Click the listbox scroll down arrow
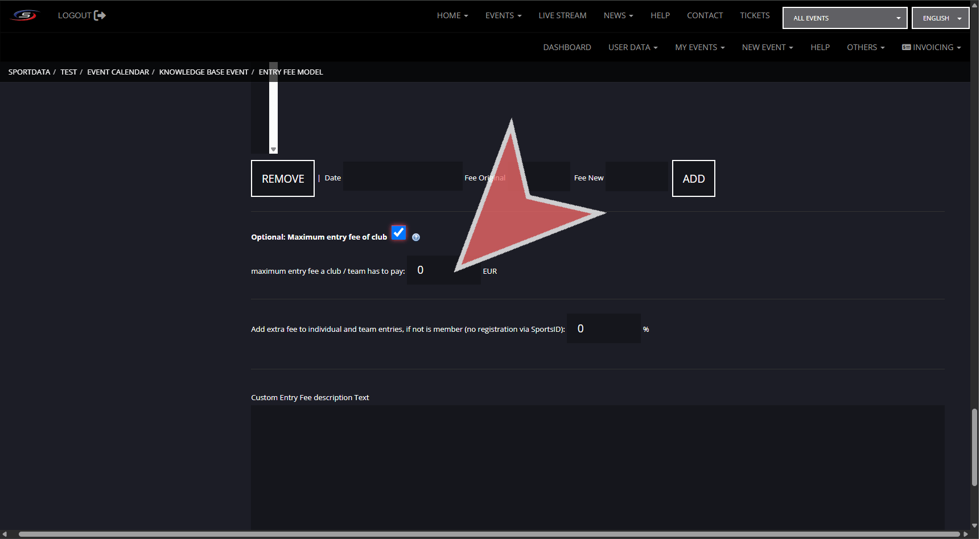 (274, 150)
